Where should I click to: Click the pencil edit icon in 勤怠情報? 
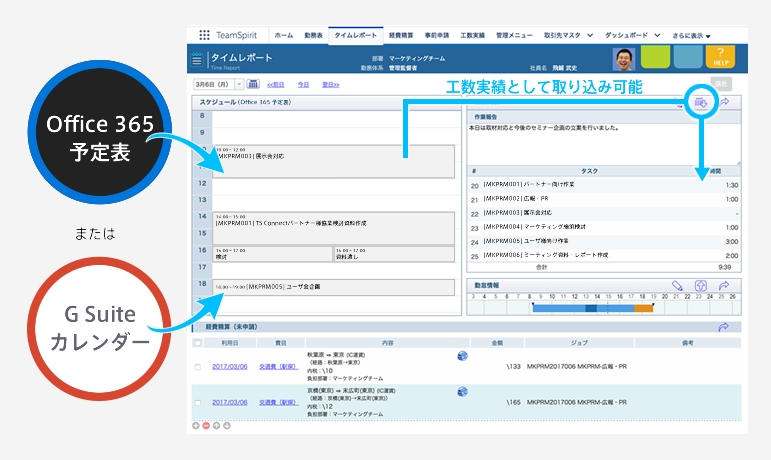tap(677, 286)
